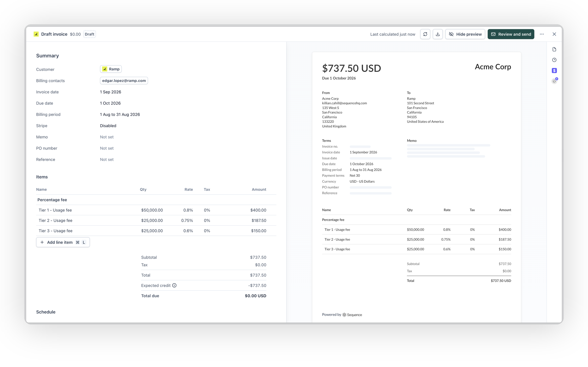Download the invoice PDF
The image size is (588, 367).
click(438, 34)
